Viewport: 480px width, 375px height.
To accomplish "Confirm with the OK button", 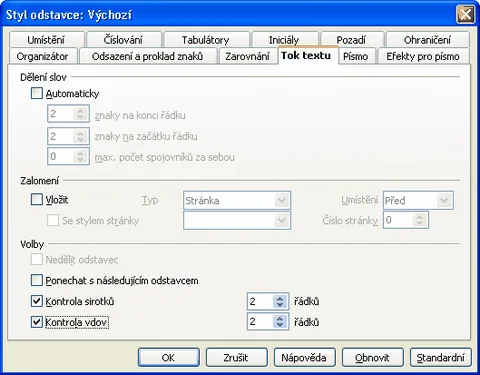I will (169, 357).
